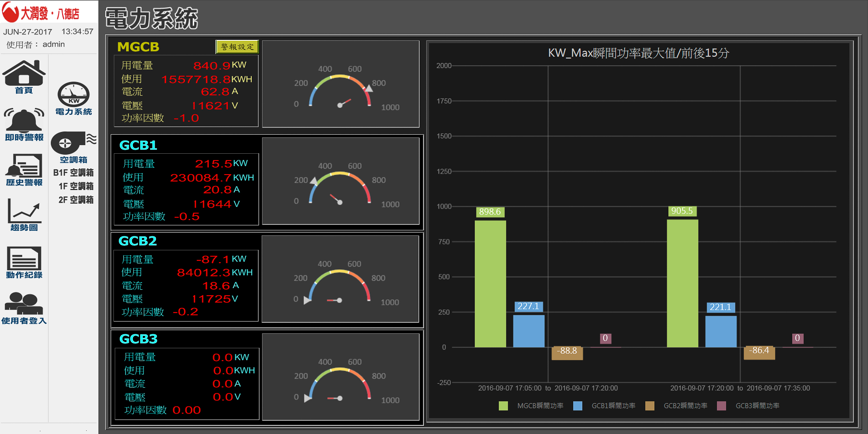Click the 電力系統 page heading
Viewport: 868px width, 434px height.
[152, 19]
